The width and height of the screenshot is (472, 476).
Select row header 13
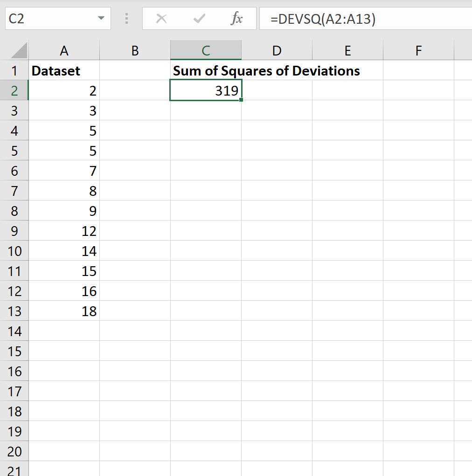click(x=14, y=311)
